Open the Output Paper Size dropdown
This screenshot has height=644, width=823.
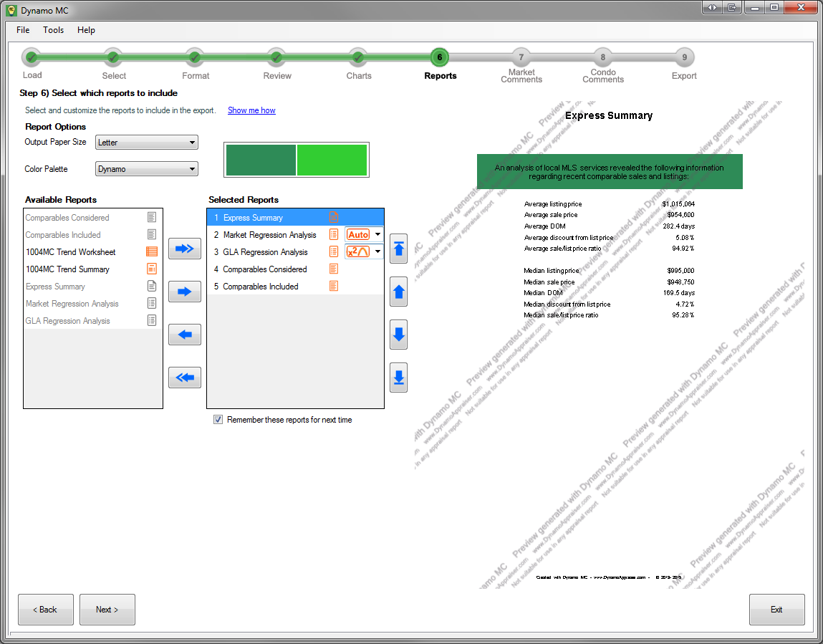147,143
